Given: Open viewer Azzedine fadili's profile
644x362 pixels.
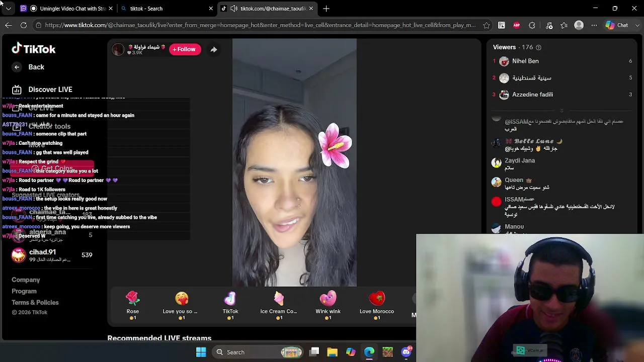Looking at the screenshot, I should (x=532, y=95).
